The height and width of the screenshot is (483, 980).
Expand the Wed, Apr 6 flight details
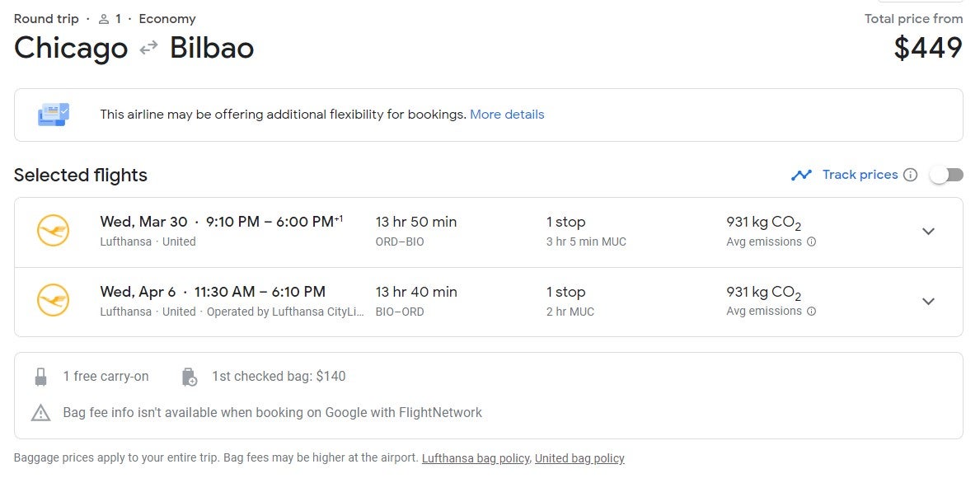point(929,301)
